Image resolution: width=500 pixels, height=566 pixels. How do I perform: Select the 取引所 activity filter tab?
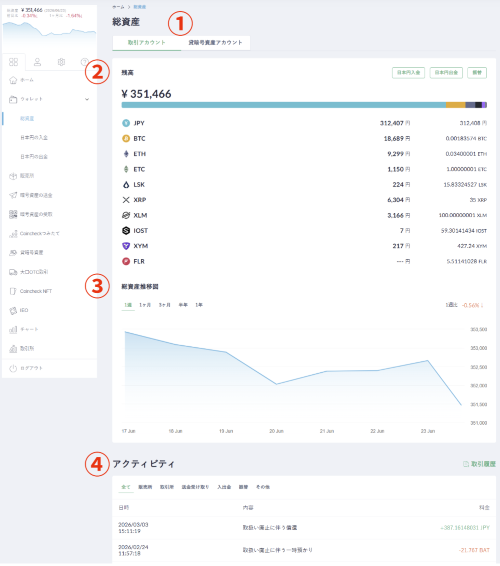[x=167, y=487]
